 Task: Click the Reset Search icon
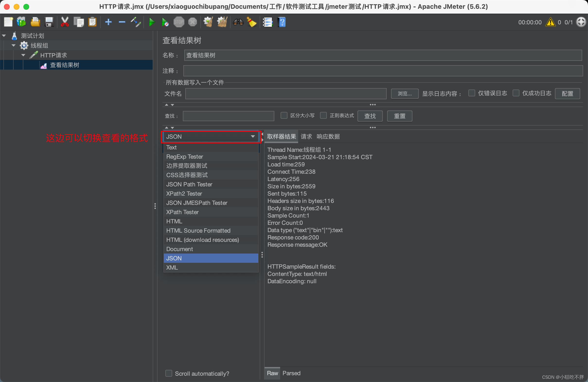[252, 22]
